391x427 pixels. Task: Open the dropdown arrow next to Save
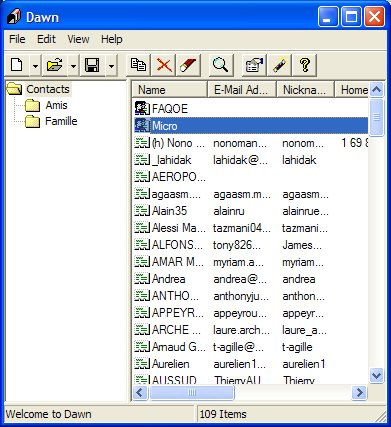tap(111, 66)
